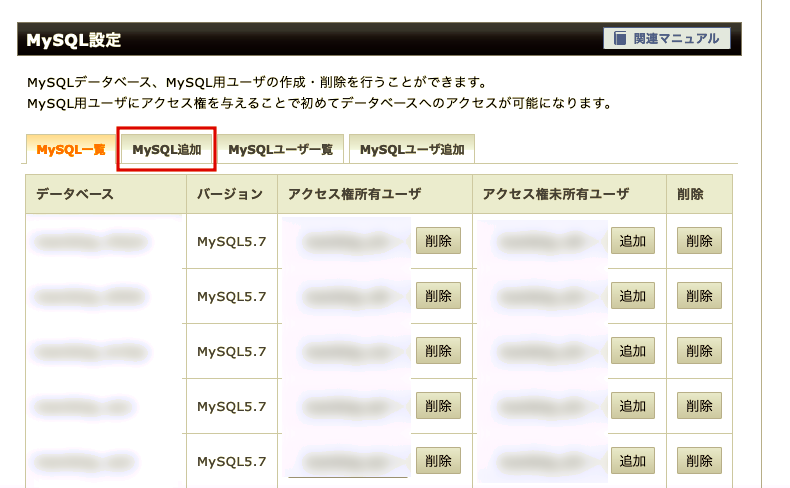Click 削除 for third row's access-holding user
The image size is (790, 488).
tap(438, 351)
